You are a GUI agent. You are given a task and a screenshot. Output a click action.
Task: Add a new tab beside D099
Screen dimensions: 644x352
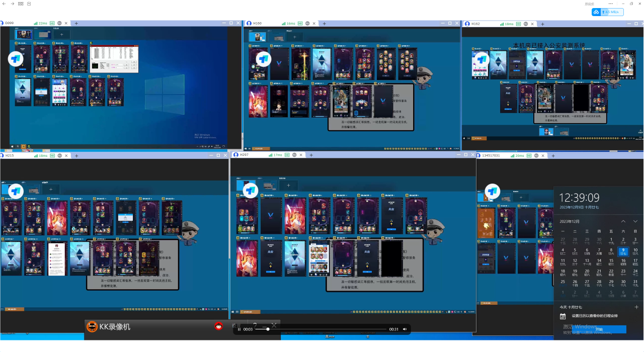(x=76, y=23)
